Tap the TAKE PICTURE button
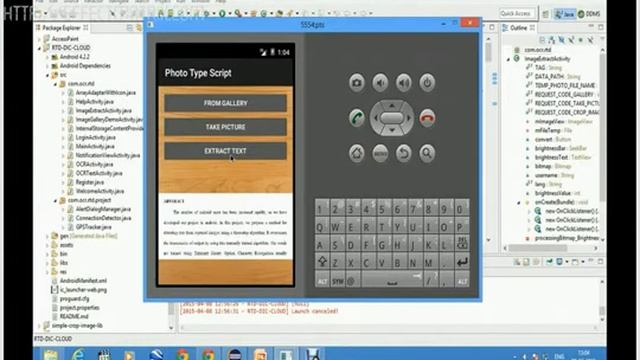 click(225, 127)
